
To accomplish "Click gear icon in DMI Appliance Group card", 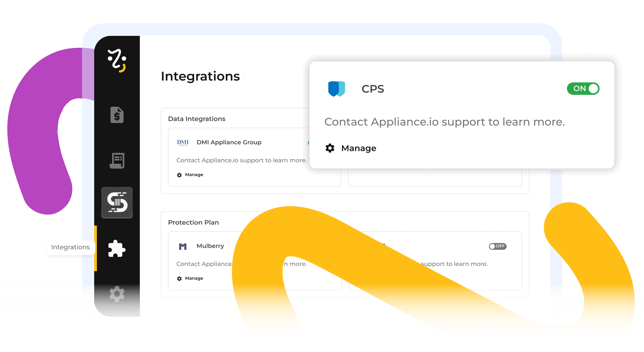I will 179,175.
